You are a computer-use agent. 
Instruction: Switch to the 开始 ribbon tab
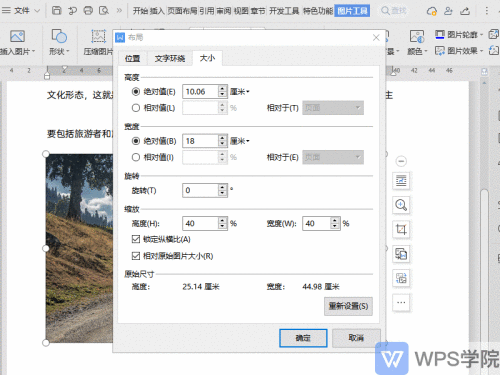140,11
